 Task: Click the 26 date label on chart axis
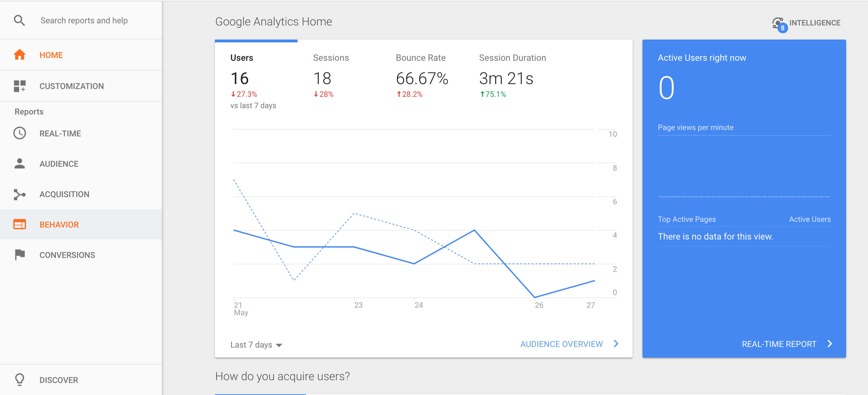(x=539, y=305)
